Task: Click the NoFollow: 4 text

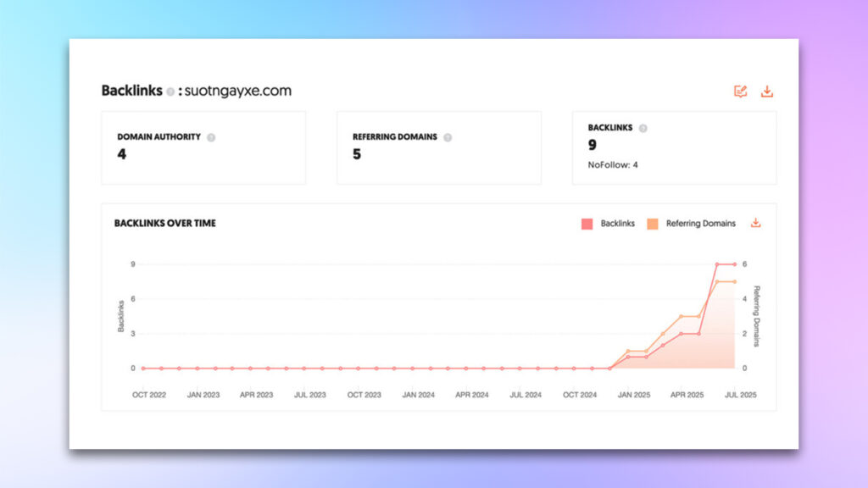Action: pyautogui.click(x=613, y=165)
